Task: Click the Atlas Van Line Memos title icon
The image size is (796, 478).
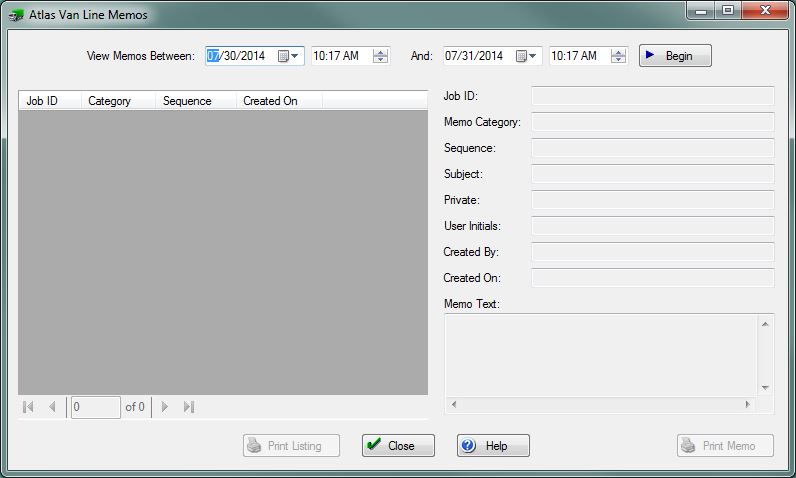Action: point(17,15)
